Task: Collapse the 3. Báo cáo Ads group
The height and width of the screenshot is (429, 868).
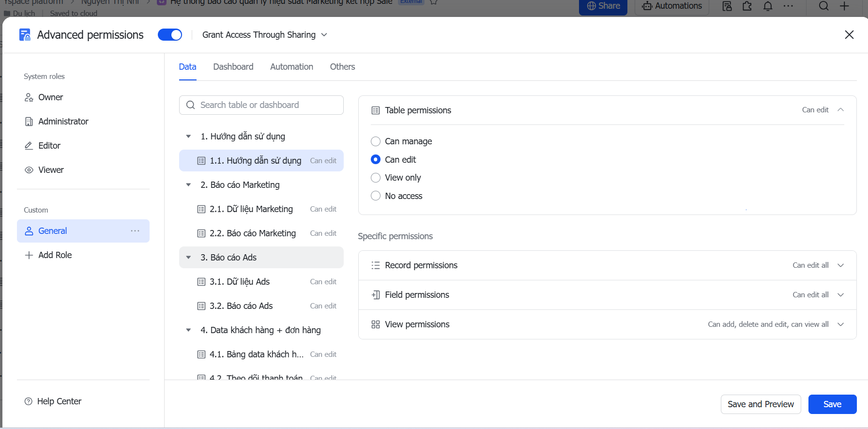Action: (x=188, y=258)
